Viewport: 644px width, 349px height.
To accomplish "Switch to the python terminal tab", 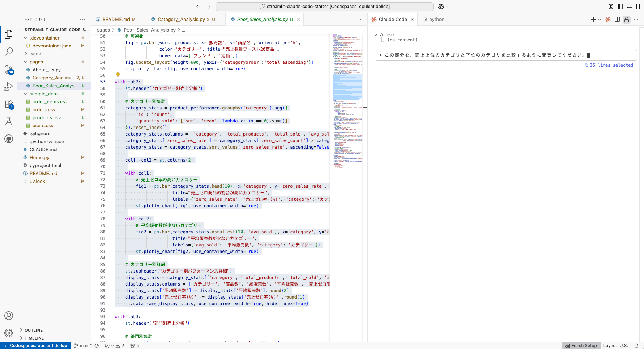I will point(436,20).
